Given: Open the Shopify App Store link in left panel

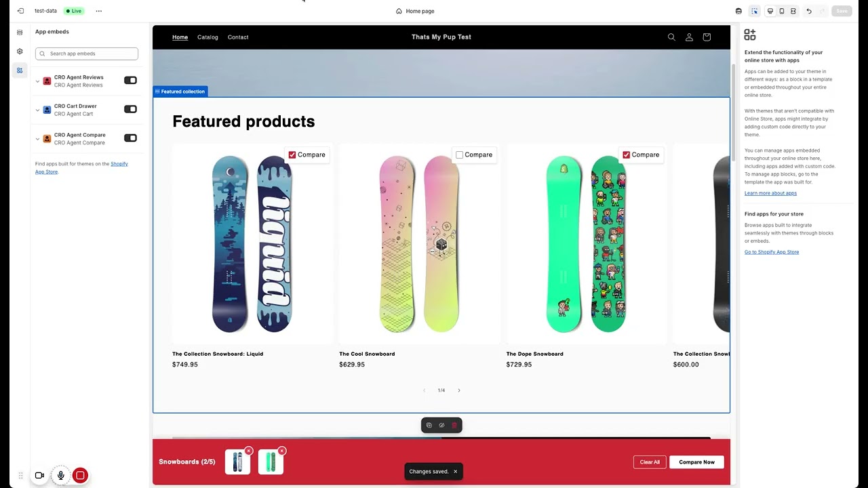Looking at the screenshot, I should pyautogui.click(x=81, y=167).
